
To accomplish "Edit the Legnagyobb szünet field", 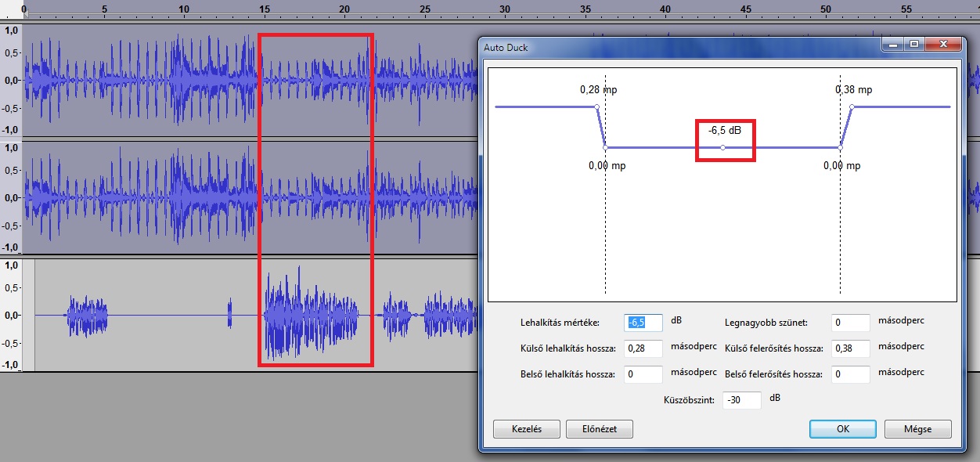I will [851, 323].
